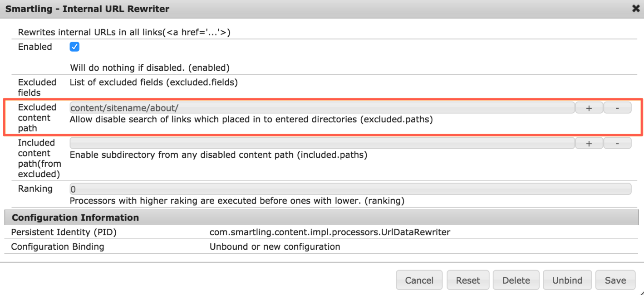This screenshot has height=295, width=644.
Task: Remove the excluded content path entry
Action: tap(617, 107)
